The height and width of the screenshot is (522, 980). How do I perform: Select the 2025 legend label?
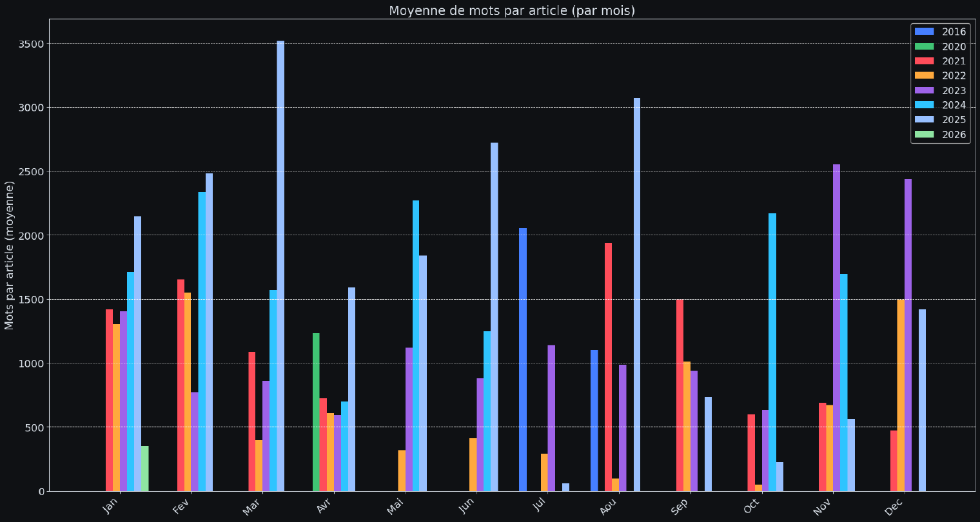click(954, 120)
